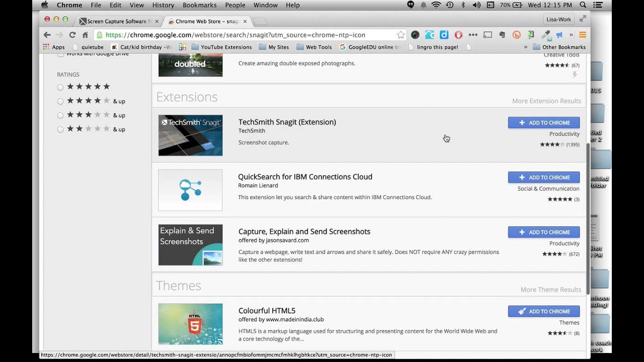Open More Extension Results link
The image size is (644, 362).
coord(546,101)
